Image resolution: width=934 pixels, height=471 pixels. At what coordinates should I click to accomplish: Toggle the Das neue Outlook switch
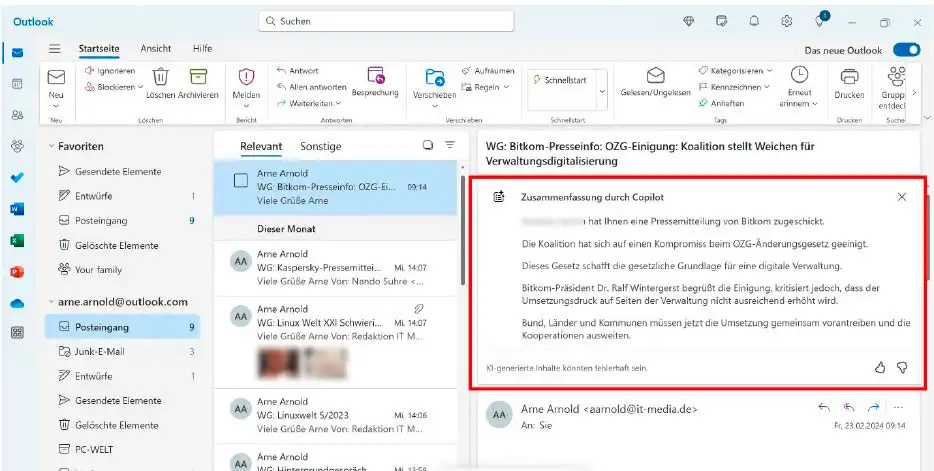pos(906,50)
